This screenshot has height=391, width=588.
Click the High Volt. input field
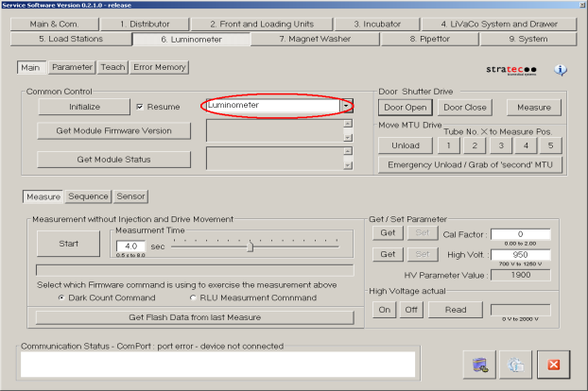click(520, 255)
